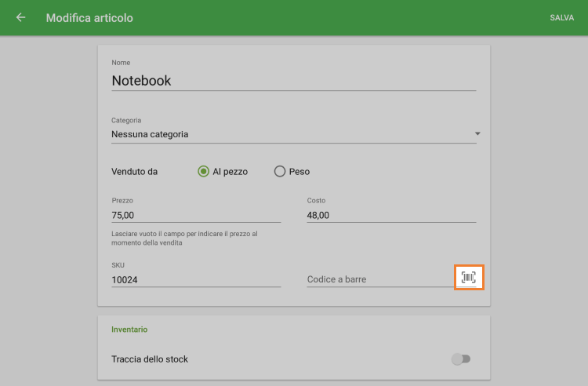Click the Modifica articolo title

coord(89,17)
